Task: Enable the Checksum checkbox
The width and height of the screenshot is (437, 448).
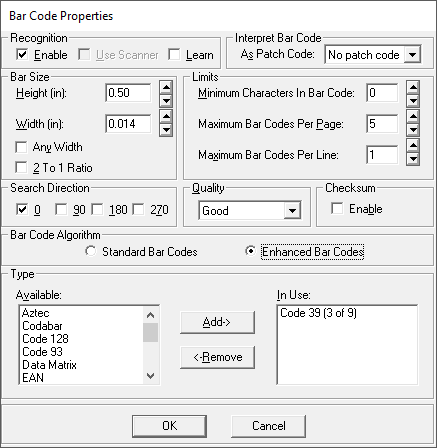Action: tap(337, 209)
